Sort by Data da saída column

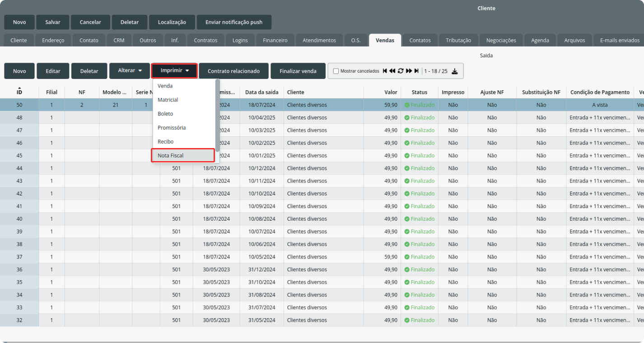point(262,92)
